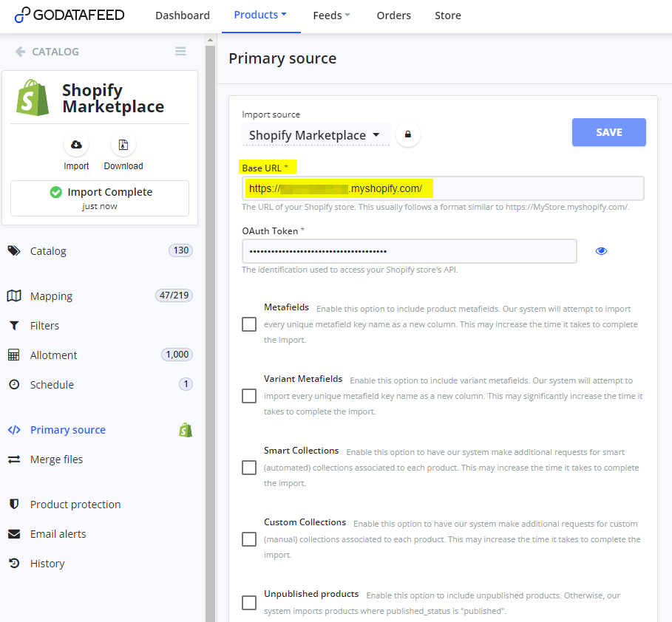
Task: Click the Catalog tags icon
Action: tap(14, 250)
